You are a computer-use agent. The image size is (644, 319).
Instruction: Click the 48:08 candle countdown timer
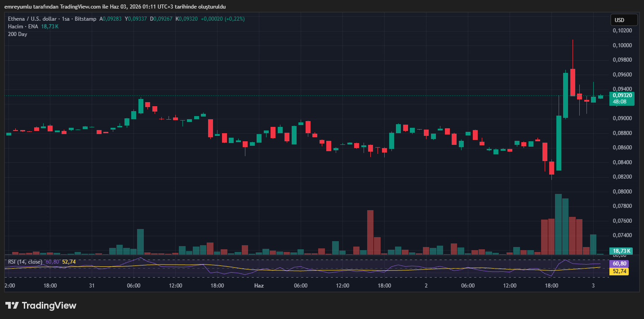point(619,102)
